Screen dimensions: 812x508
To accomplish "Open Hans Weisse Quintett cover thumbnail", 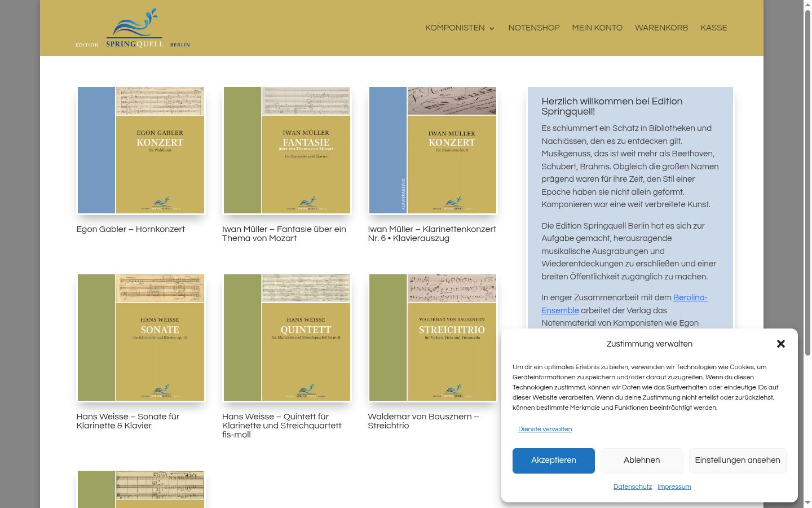I will tap(286, 338).
